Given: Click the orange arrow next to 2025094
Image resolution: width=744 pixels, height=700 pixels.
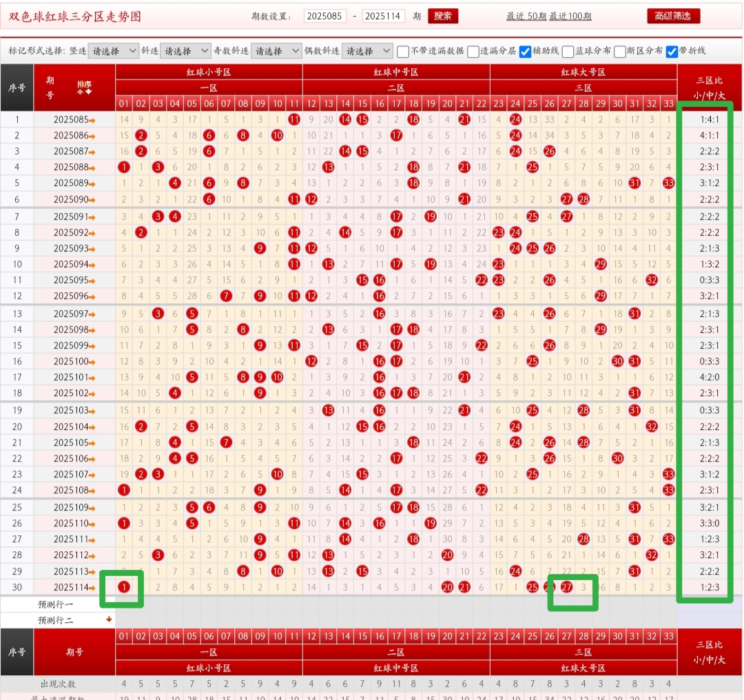Looking at the screenshot, I should point(92,265).
